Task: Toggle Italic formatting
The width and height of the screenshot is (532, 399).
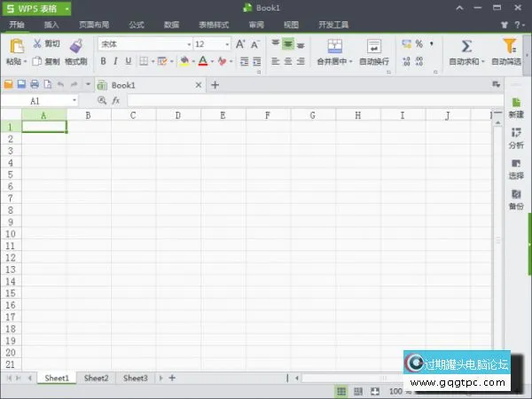Action: pos(116,61)
